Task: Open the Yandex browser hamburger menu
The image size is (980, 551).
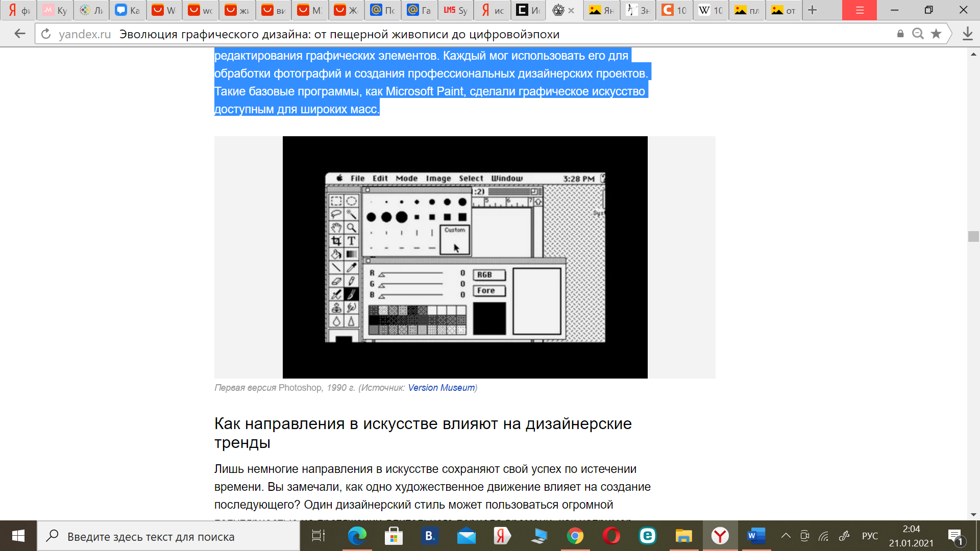Action: pyautogui.click(x=860, y=10)
